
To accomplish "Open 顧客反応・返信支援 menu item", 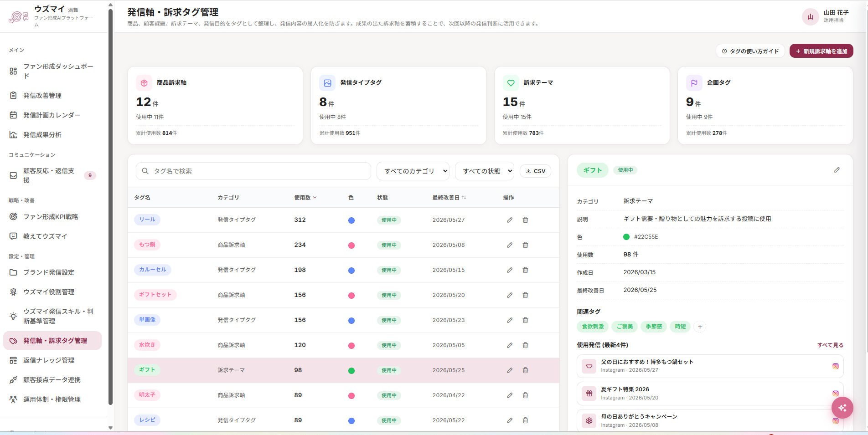I will [x=52, y=175].
